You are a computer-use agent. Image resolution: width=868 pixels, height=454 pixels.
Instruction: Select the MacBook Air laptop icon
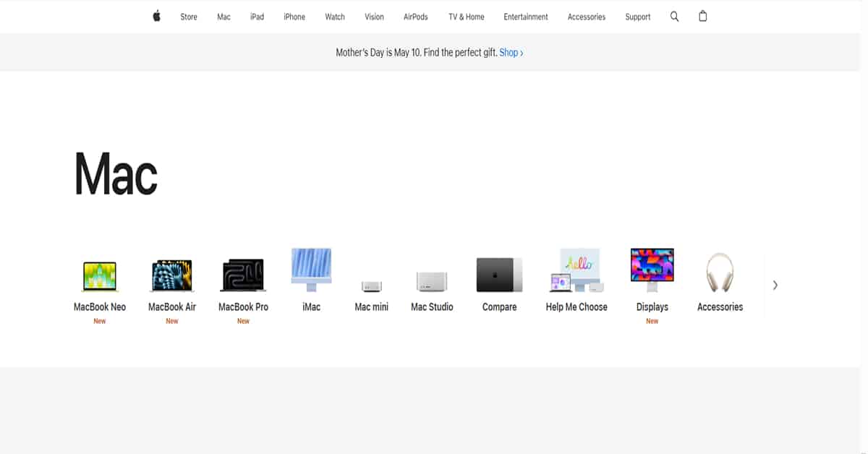point(172,275)
